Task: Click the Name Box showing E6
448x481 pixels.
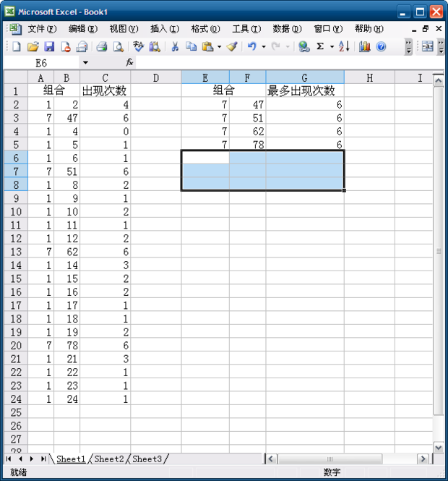Action: [41, 63]
